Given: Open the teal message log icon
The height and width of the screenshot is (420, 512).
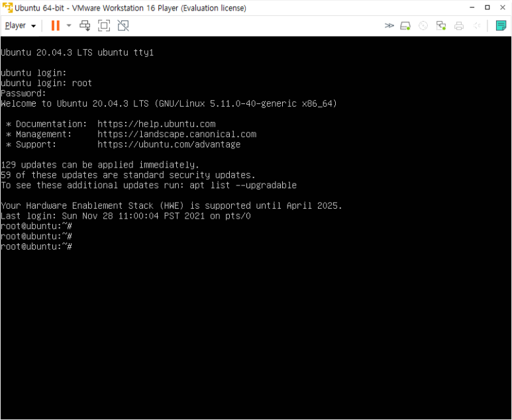Looking at the screenshot, I should point(501,25).
